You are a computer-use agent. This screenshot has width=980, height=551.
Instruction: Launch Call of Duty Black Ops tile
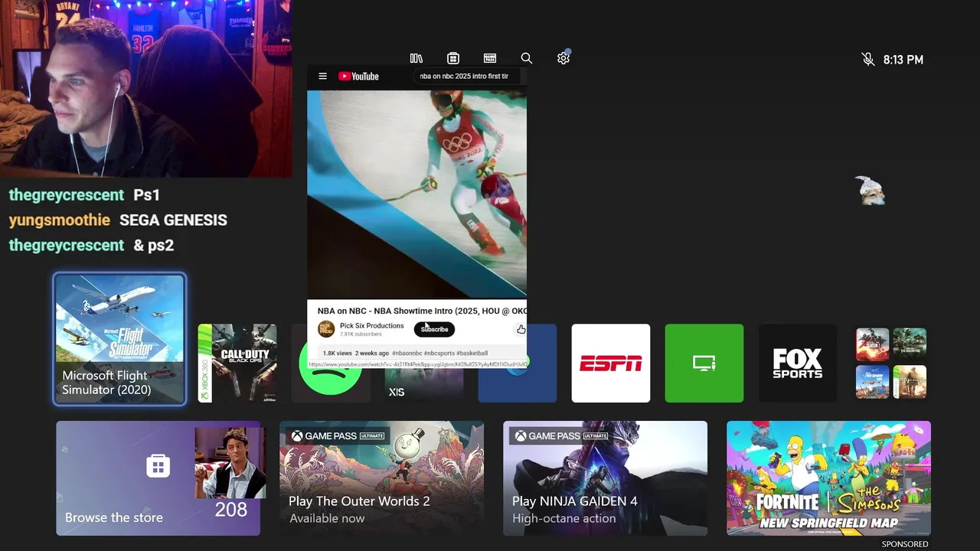(x=237, y=363)
